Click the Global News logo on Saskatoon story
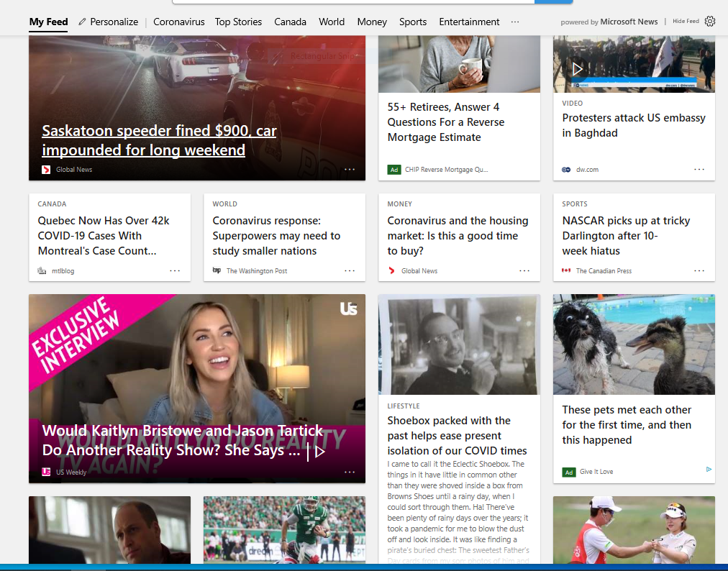This screenshot has height=571, width=728. pyautogui.click(x=46, y=170)
